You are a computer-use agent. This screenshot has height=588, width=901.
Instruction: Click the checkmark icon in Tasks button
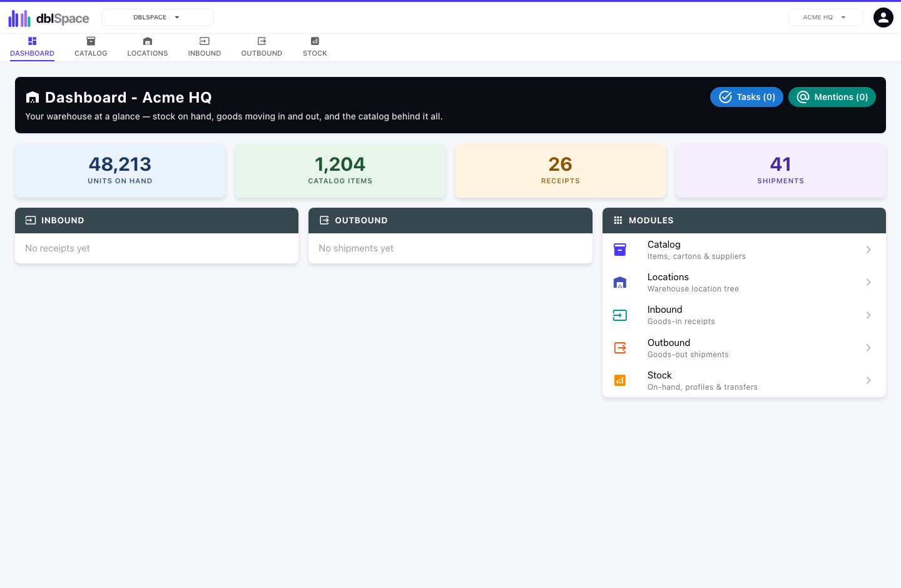point(725,97)
